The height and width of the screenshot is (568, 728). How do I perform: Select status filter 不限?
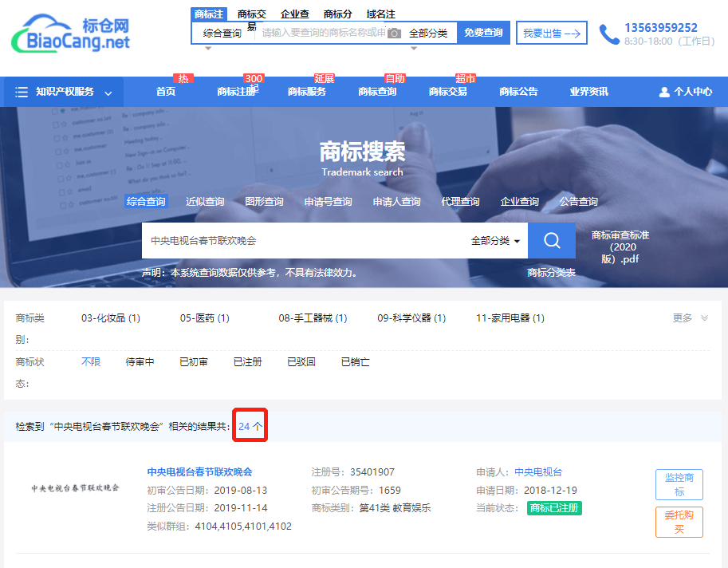pyautogui.click(x=91, y=362)
